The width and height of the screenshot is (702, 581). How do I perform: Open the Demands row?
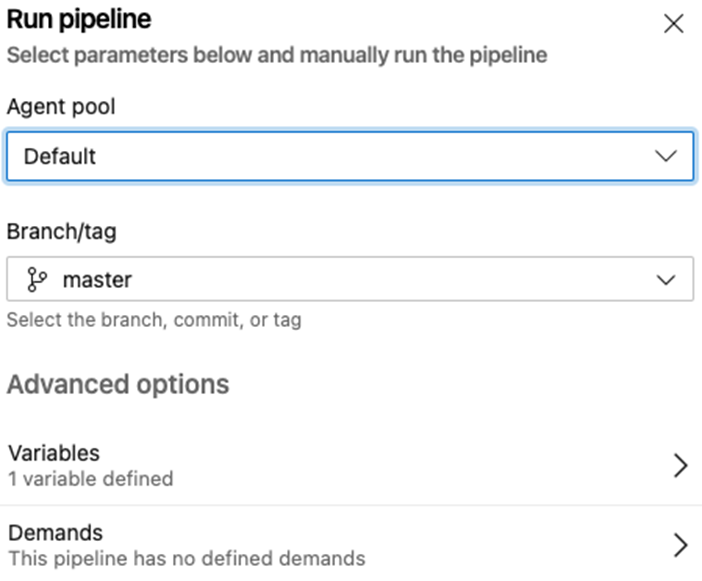pyautogui.click(x=351, y=545)
